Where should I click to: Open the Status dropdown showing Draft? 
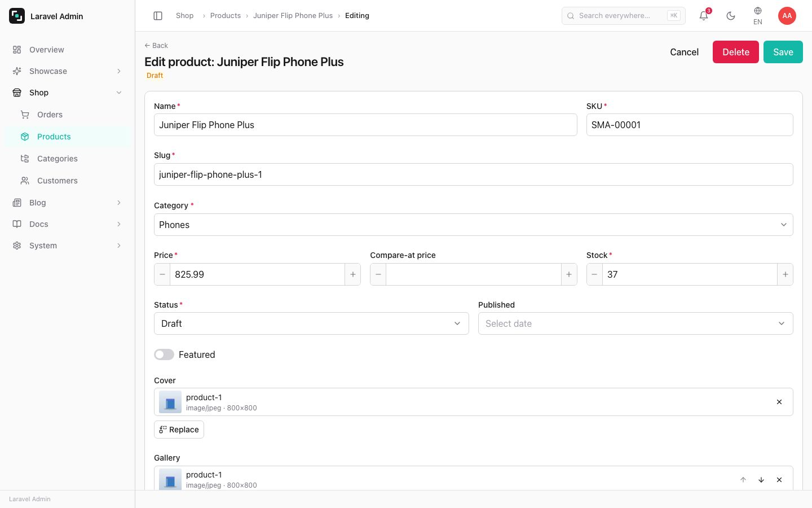click(311, 323)
